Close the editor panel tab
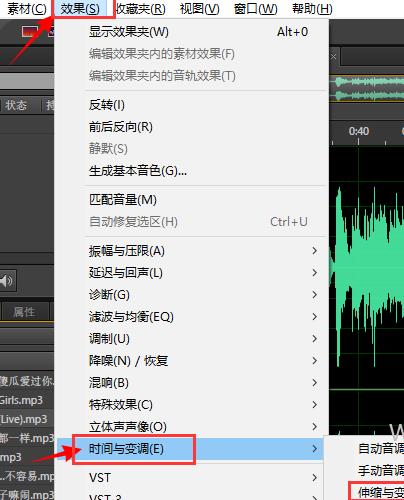The height and width of the screenshot is (500, 404). click(x=334, y=57)
